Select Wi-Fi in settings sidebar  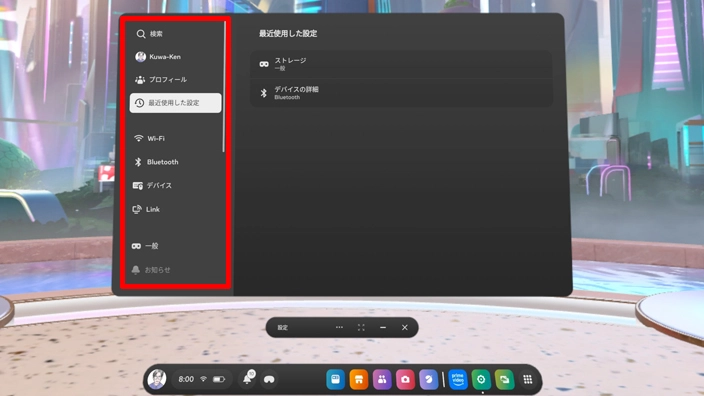click(176, 138)
